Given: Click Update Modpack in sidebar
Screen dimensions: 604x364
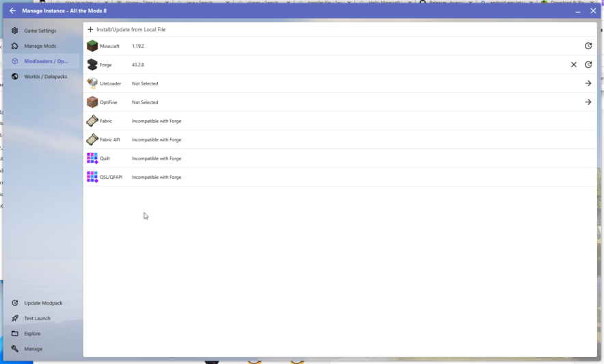Looking at the screenshot, I should 43,303.
